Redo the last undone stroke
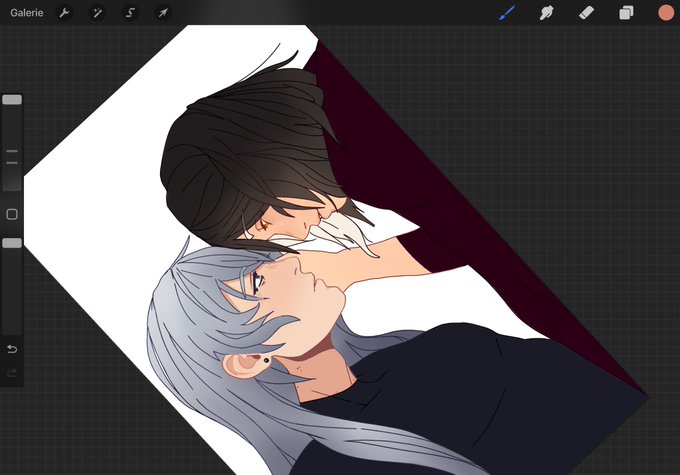 (12, 373)
